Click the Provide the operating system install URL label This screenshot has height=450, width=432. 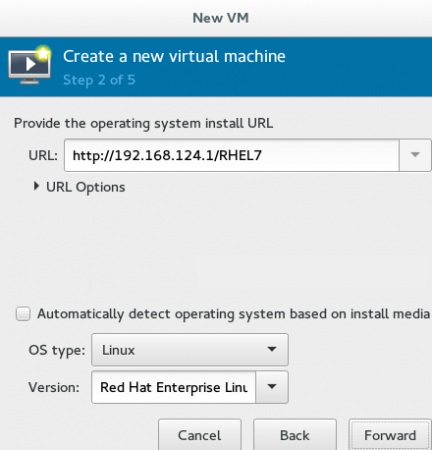point(143,124)
